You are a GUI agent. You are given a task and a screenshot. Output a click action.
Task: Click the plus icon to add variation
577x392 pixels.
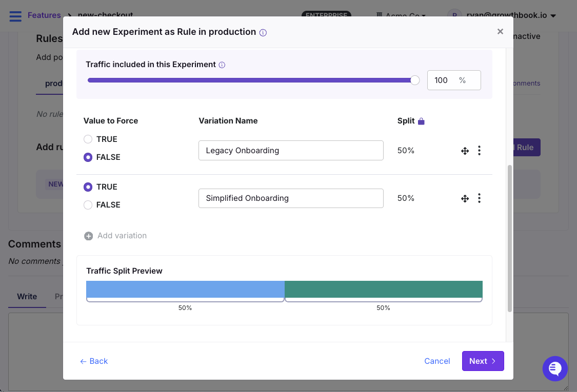tap(88, 236)
